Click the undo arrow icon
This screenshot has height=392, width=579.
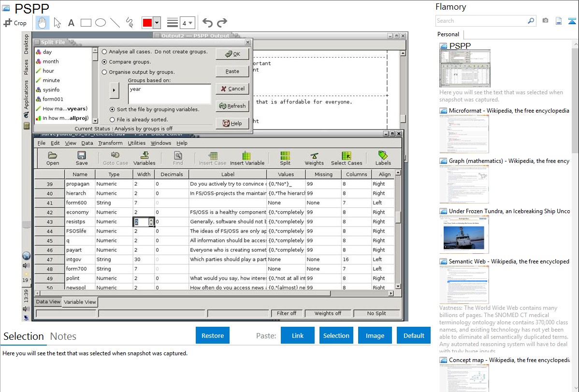pos(207,23)
